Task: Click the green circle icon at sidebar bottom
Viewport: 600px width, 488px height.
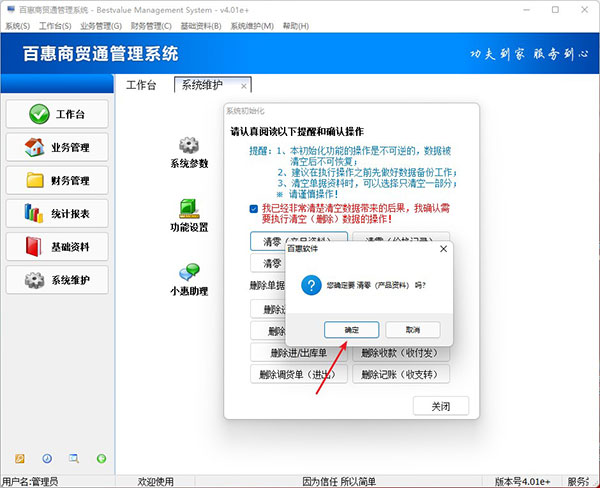Action: pos(101,458)
